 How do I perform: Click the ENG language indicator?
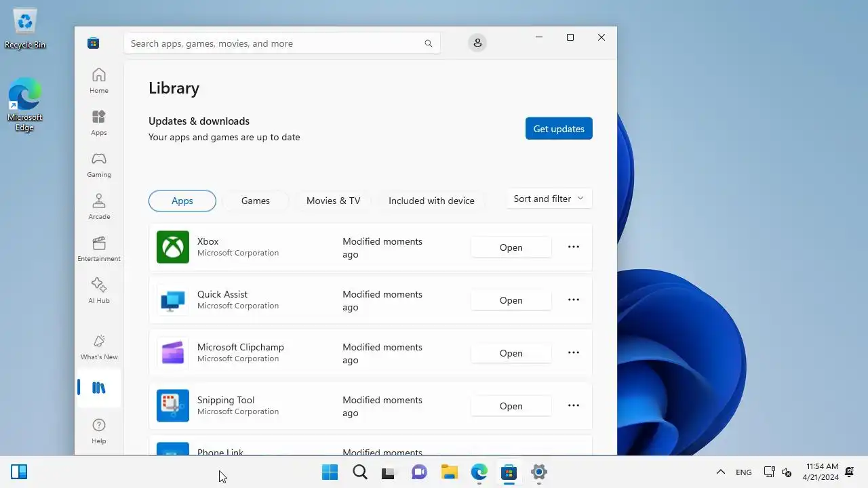[743, 472]
